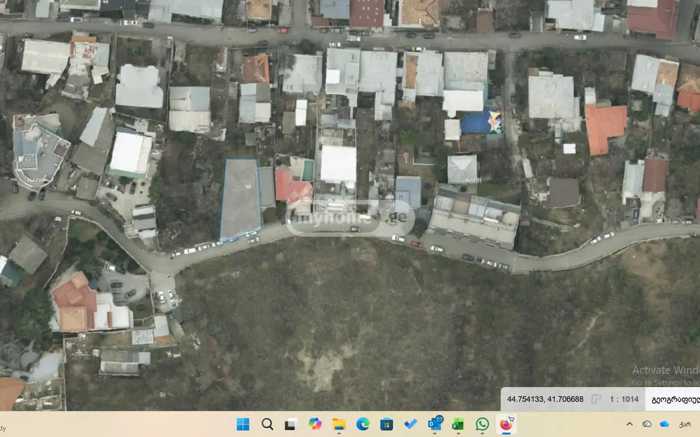Copy coordinates icon beside 44.754133, 41.706688
Viewport: 700px width, 437px height.
point(595,399)
